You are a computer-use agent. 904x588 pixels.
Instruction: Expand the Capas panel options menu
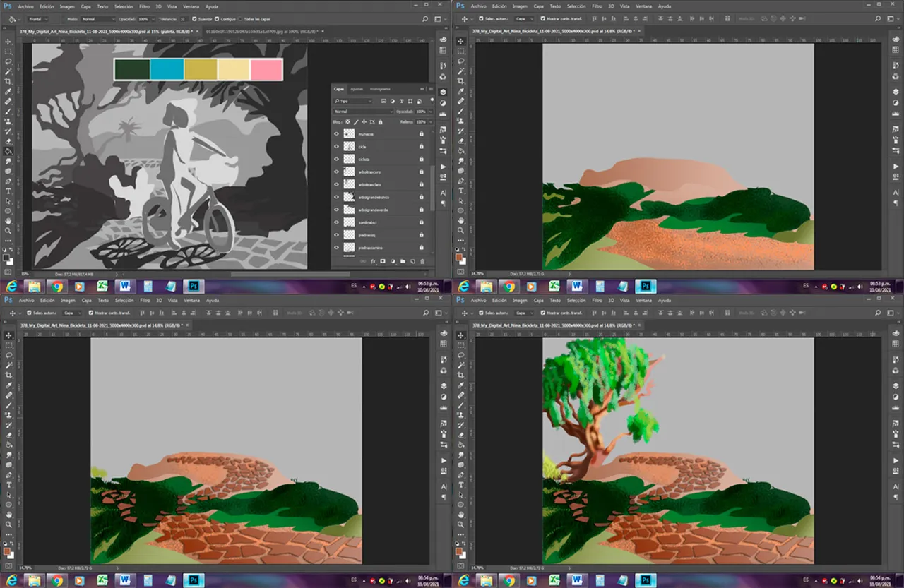point(429,89)
